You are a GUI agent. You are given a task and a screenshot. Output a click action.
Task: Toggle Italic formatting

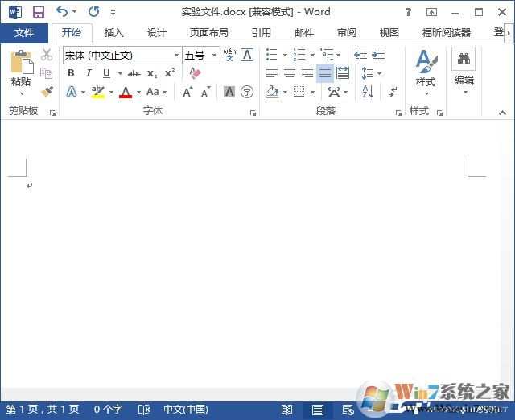tap(89, 73)
